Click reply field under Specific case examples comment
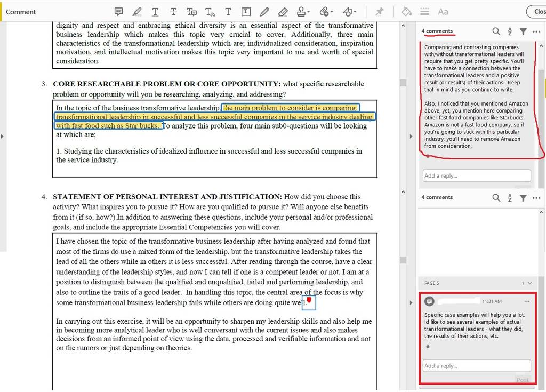Image resolution: width=546 pixels, height=392 pixels. click(477, 365)
